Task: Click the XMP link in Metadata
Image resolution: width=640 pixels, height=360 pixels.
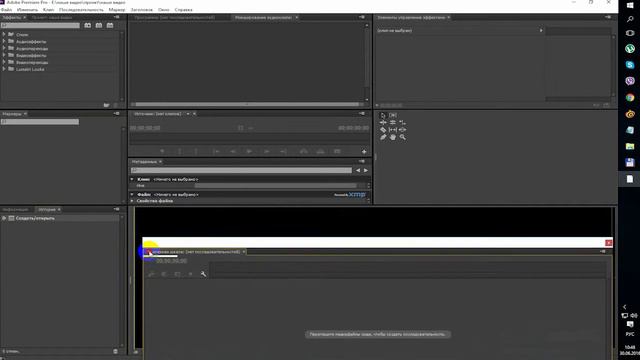Action: point(357,194)
